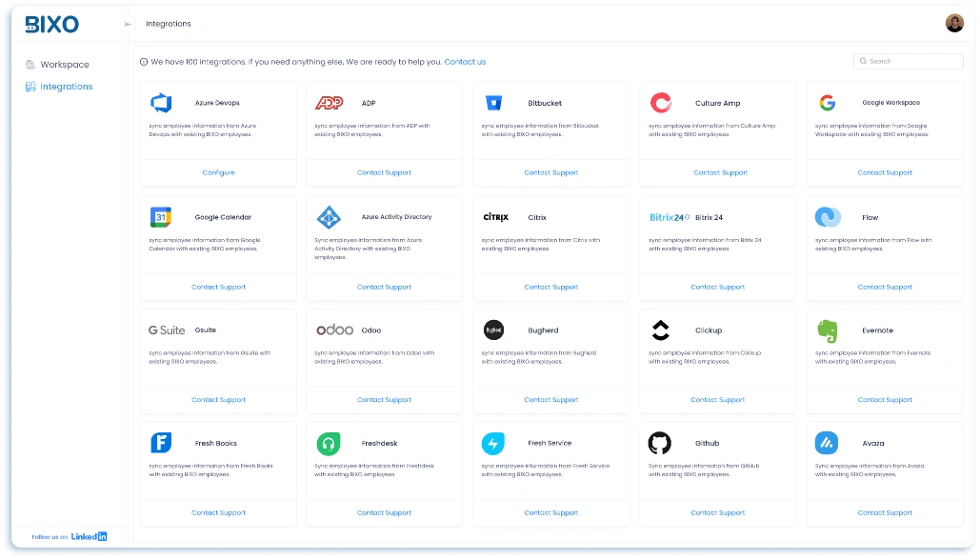Image resolution: width=980 pixels, height=559 pixels.
Task: Click the Azure Devops integration icon
Action: 160,103
